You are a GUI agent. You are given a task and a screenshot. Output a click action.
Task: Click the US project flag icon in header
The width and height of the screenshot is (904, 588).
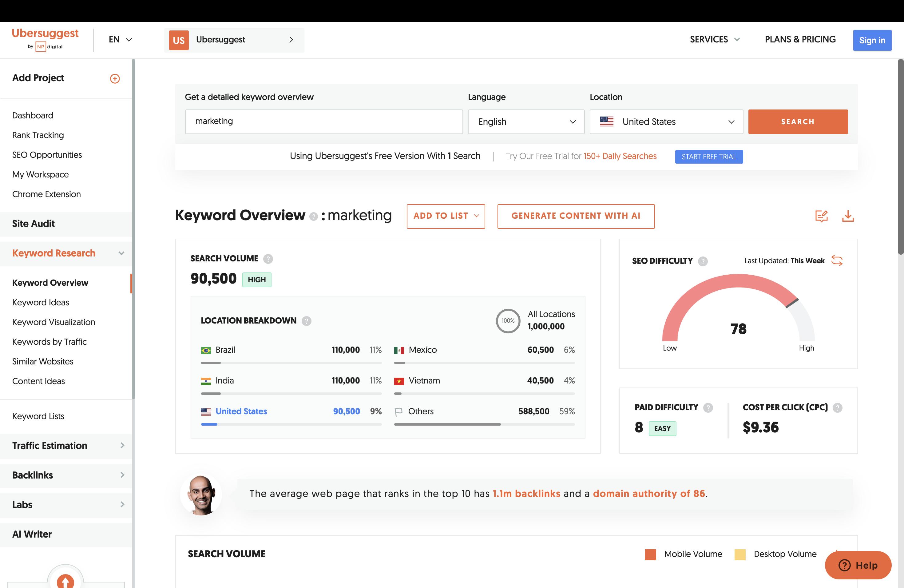(x=179, y=40)
